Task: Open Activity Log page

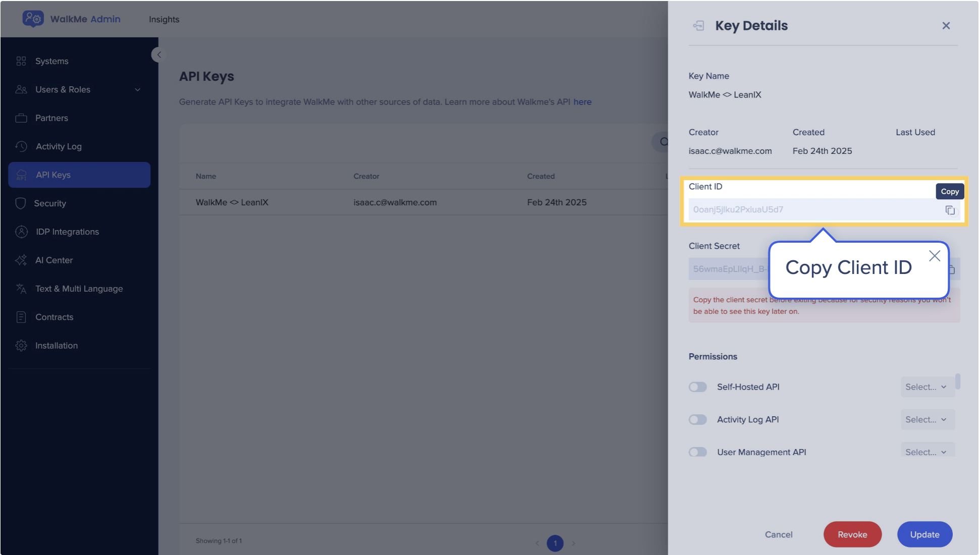Action: click(x=79, y=146)
